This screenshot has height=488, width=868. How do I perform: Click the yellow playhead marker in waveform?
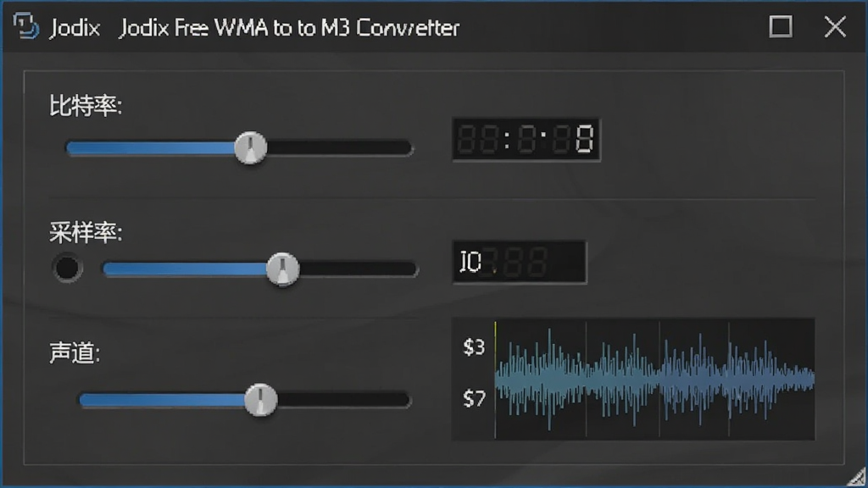pos(495,379)
